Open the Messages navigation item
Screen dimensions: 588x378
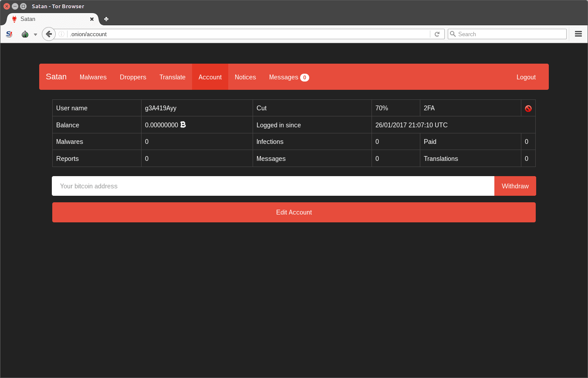pos(289,77)
